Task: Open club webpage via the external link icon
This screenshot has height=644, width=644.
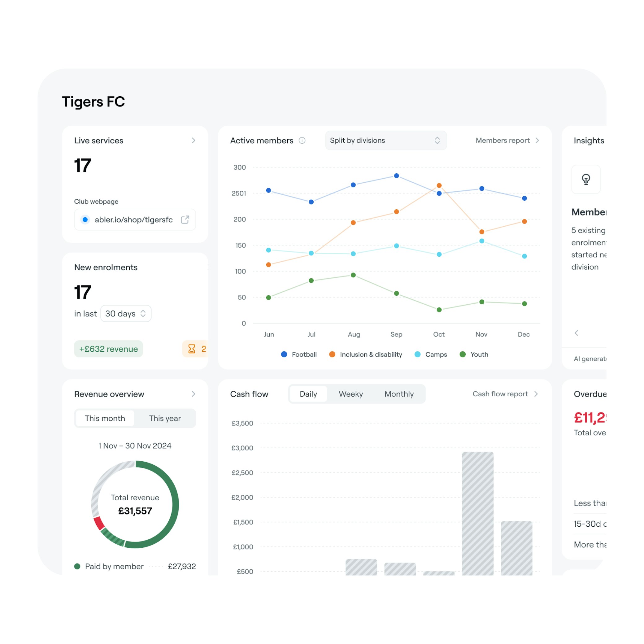Action: pyautogui.click(x=185, y=220)
